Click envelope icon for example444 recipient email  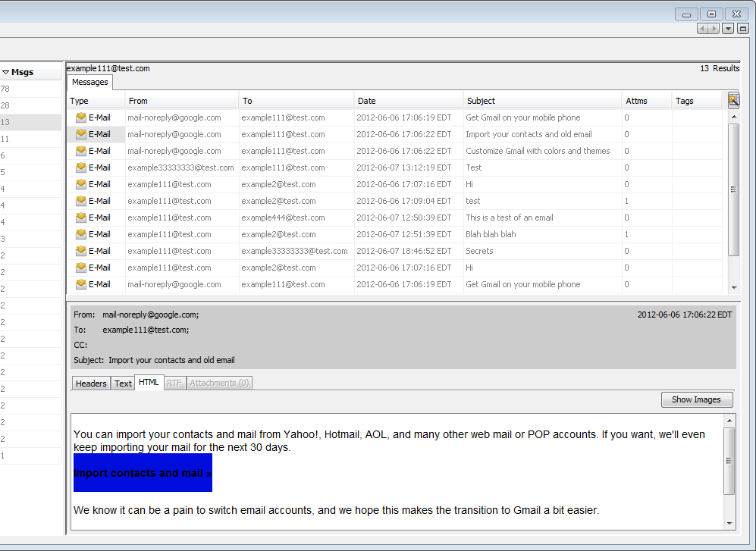[80, 218]
